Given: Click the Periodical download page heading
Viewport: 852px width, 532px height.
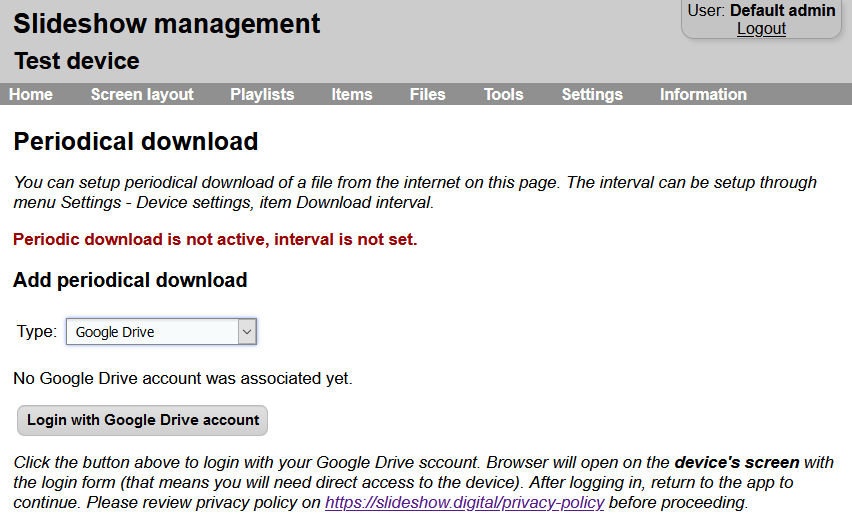Looking at the screenshot, I should (136, 142).
